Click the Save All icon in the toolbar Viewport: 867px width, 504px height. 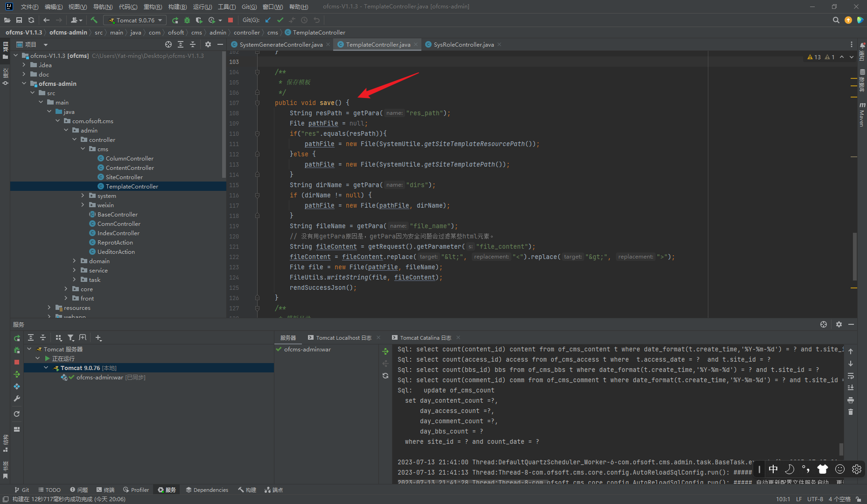click(19, 20)
